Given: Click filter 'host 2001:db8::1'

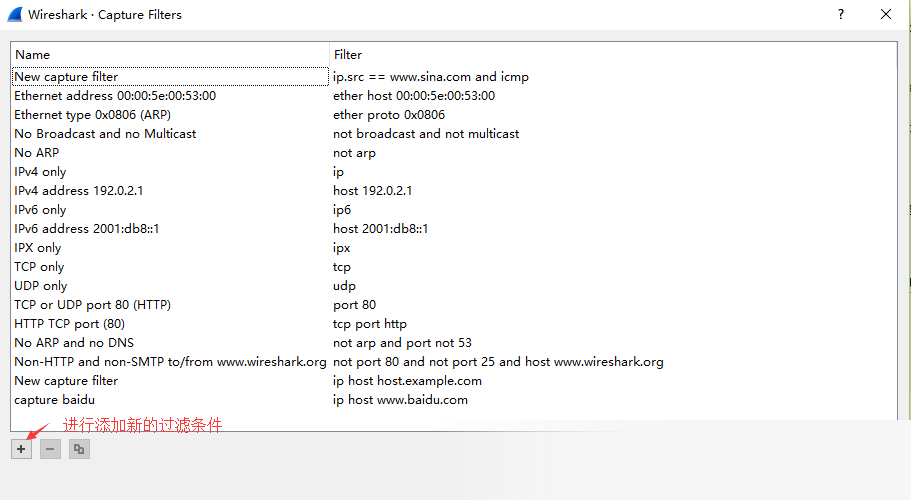Looking at the screenshot, I should click(381, 229).
